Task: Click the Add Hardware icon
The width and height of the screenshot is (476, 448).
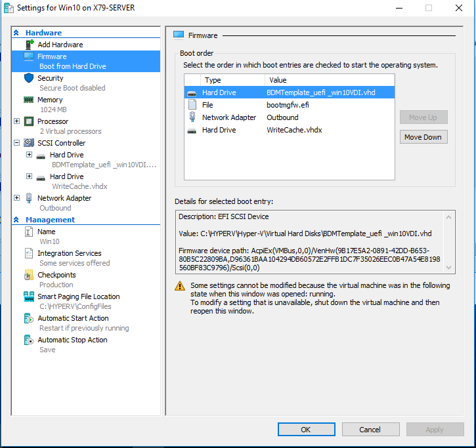Action: [29, 45]
